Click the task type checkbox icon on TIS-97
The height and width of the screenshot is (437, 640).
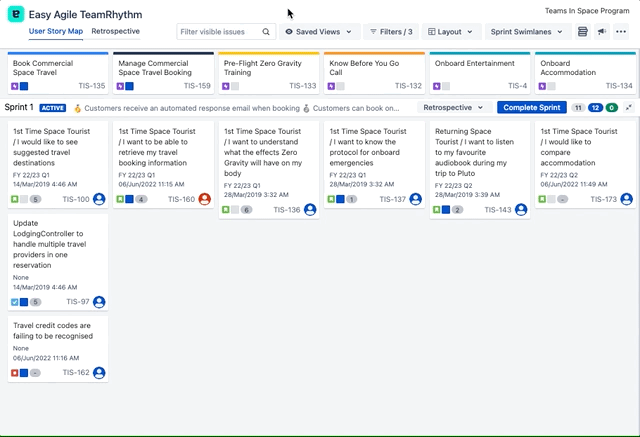pos(15,301)
